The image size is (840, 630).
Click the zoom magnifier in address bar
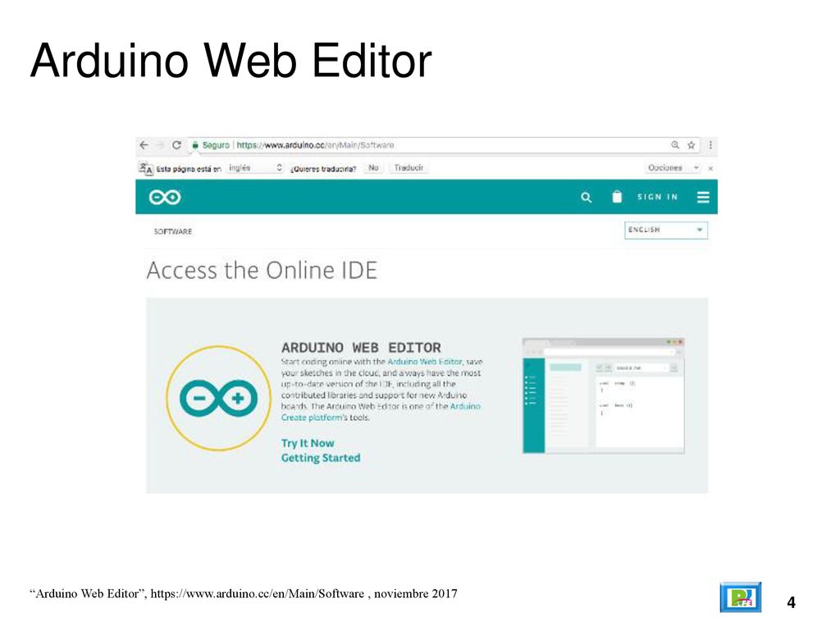click(x=675, y=145)
